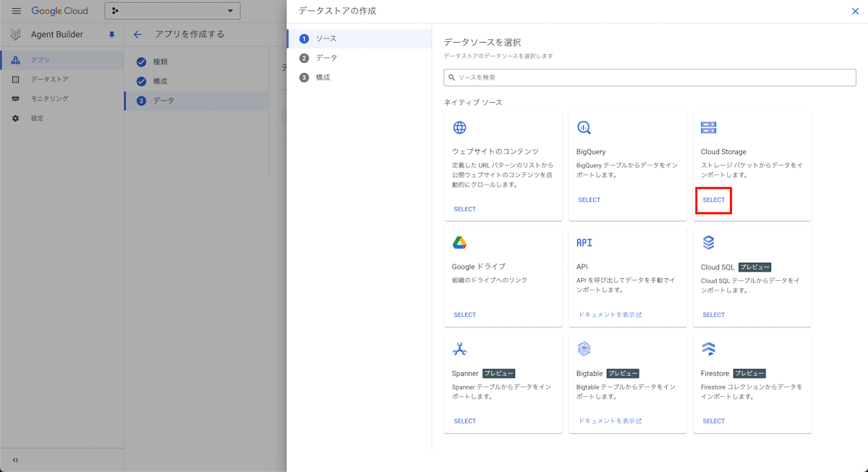Click the Cloud Storage icon
Viewport: 868px width, 472px height.
click(x=708, y=127)
